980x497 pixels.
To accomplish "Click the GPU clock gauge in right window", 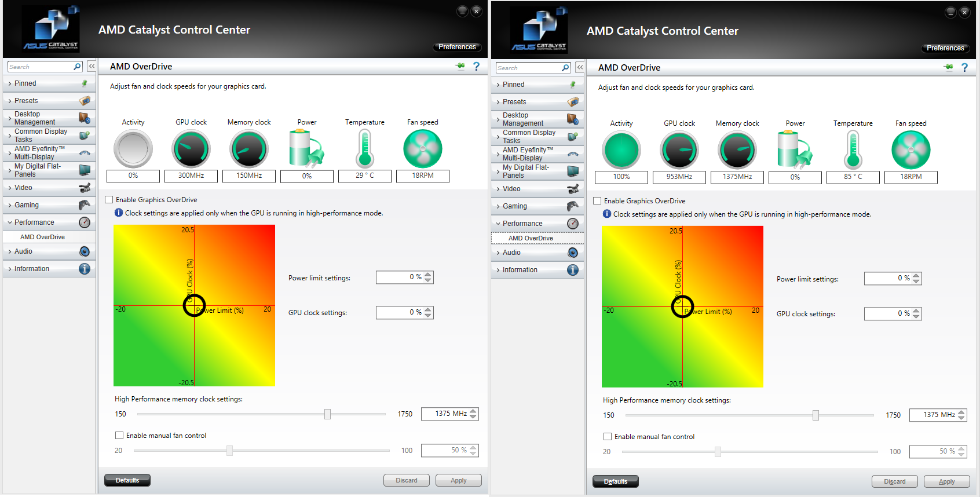I will tap(679, 150).
